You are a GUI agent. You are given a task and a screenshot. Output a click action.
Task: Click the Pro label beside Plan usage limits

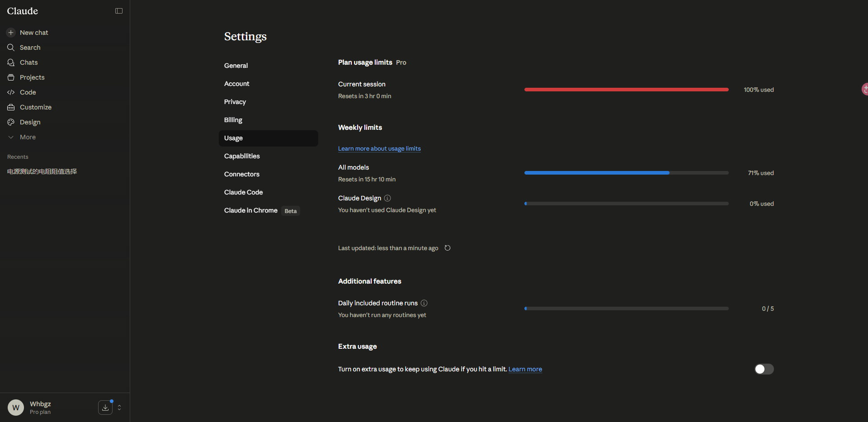pyautogui.click(x=401, y=62)
